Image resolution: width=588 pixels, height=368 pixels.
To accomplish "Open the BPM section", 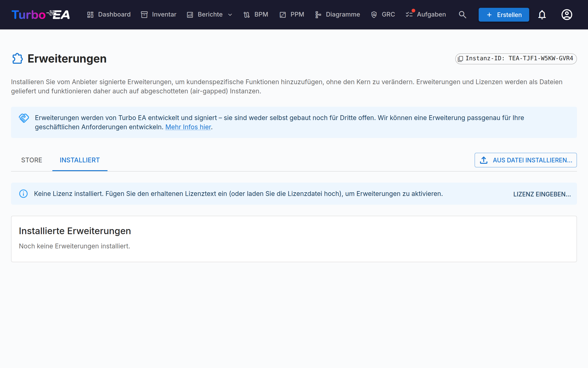I will point(256,14).
